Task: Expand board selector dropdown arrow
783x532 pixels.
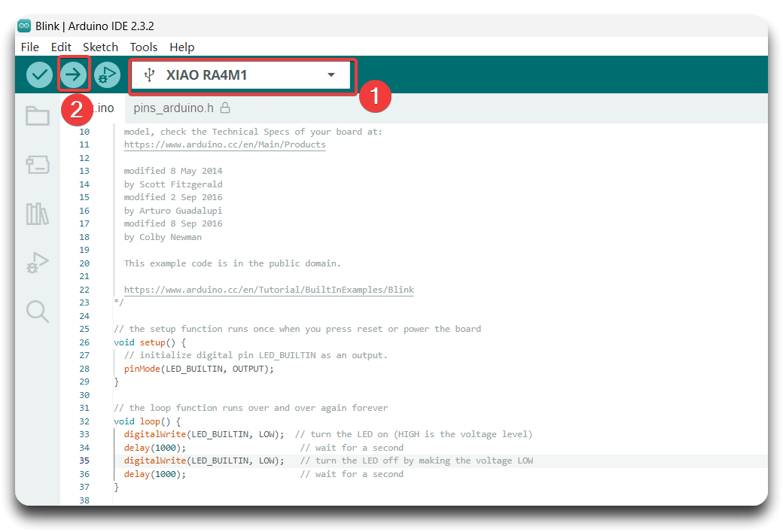Action: (331, 74)
